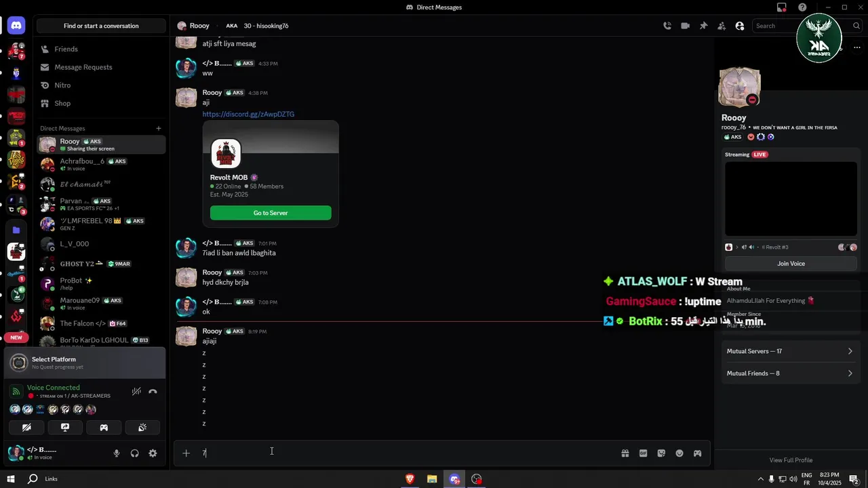Open the Friends tab
The image size is (868, 488).
101,49
